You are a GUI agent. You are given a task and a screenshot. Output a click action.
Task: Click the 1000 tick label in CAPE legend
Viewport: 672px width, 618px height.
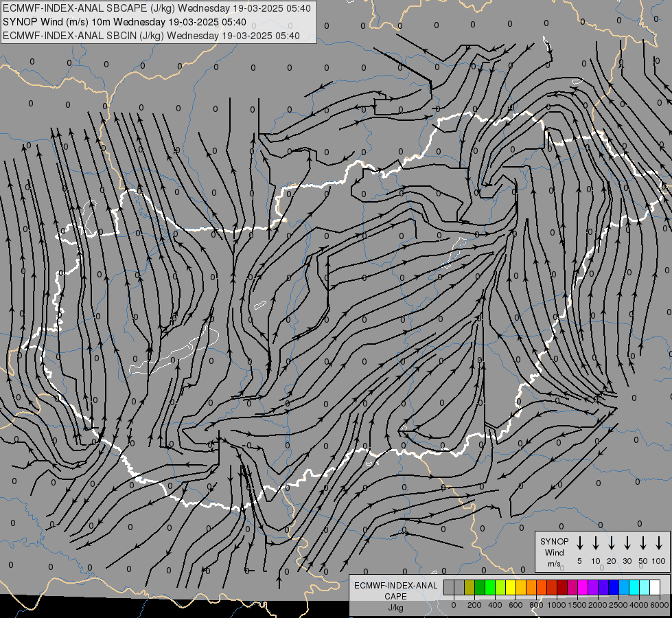[x=556, y=605]
